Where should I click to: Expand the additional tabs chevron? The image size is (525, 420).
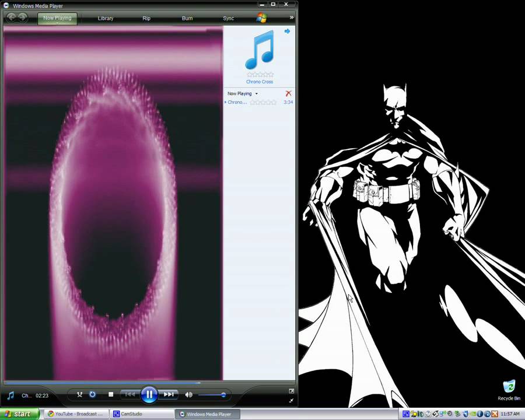292,17
